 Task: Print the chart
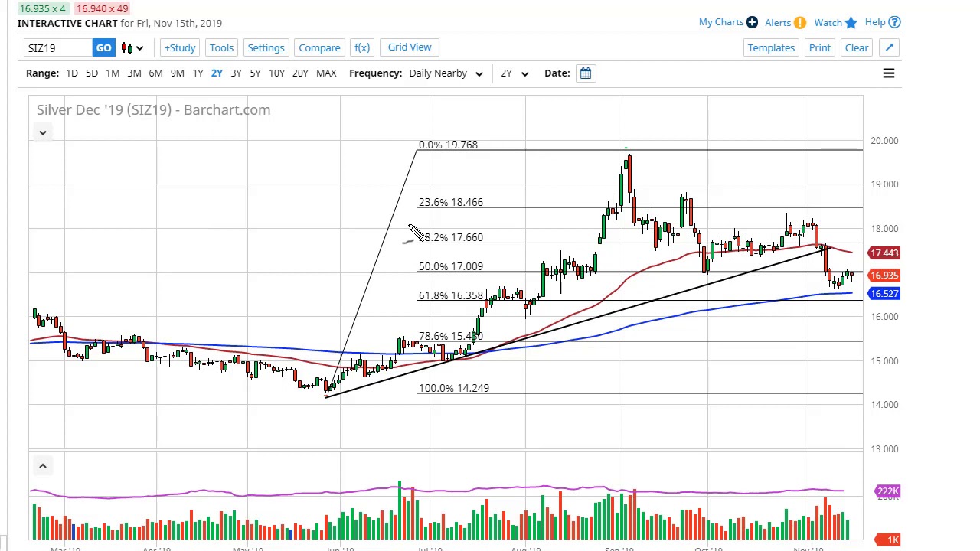click(x=819, y=47)
